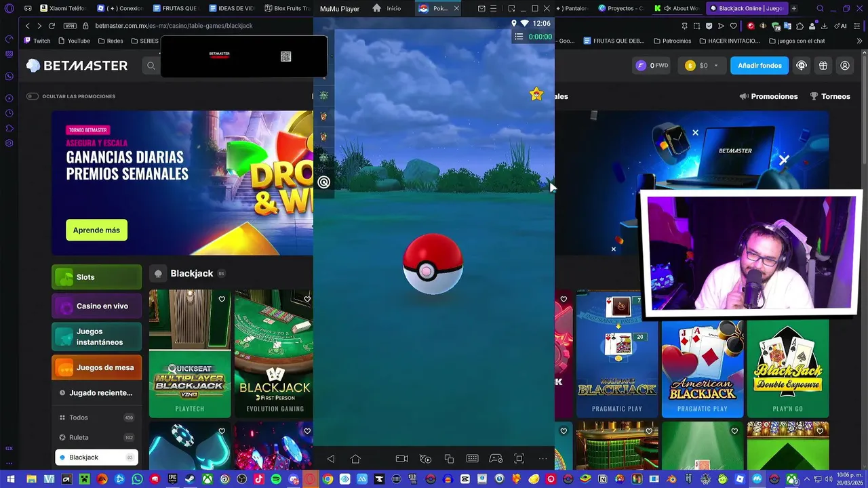Go back in the browser
The height and width of the screenshot is (488, 868).
pyautogui.click(x=27, y=26)
